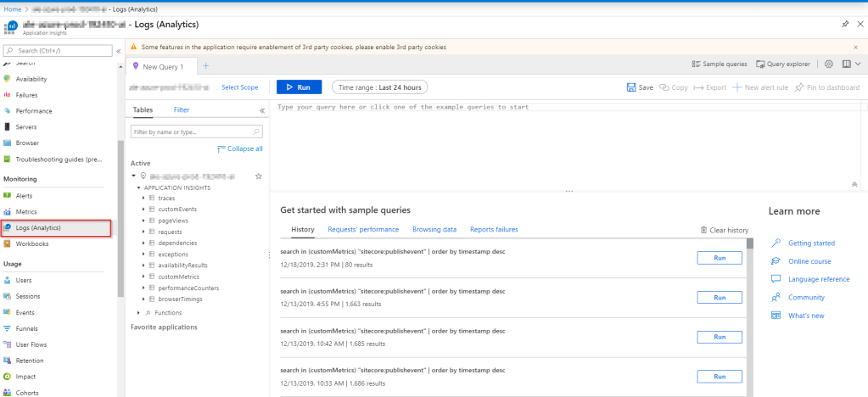Open Query explorer
Image resolution: width=868 pixels, height=397 pixels.
click(x=783, y=64)
